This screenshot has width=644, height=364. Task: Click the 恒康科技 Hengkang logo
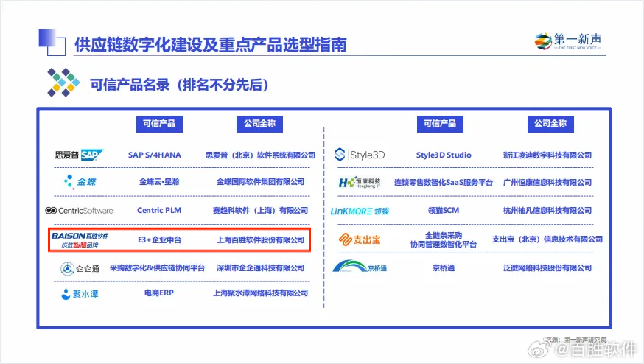pyautogui.click(x=360, y=182)
